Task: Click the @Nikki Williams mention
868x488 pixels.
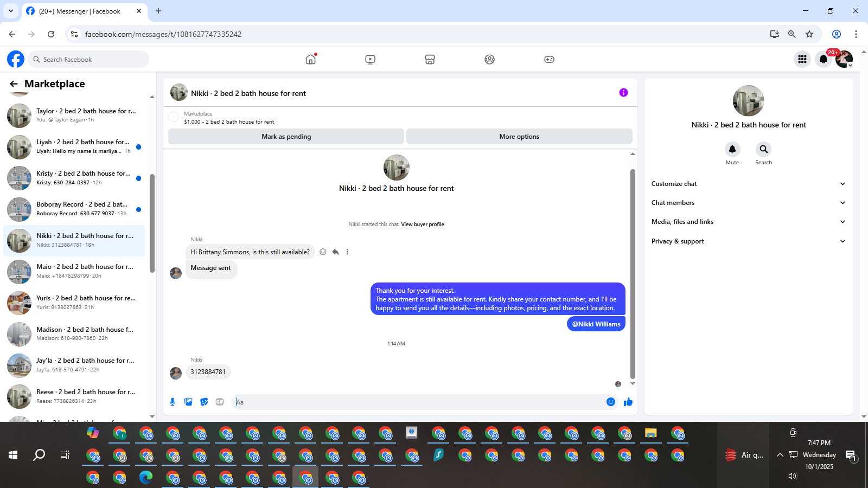Action: 596,324
